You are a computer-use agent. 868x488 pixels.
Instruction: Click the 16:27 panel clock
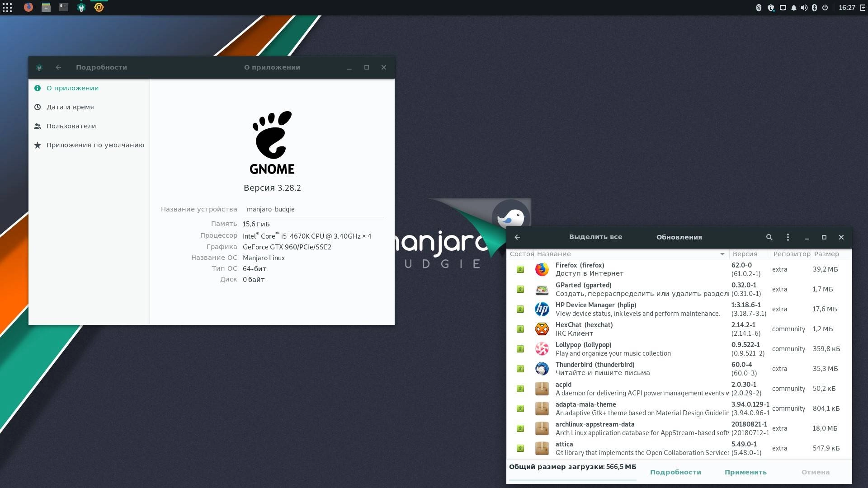847,8
